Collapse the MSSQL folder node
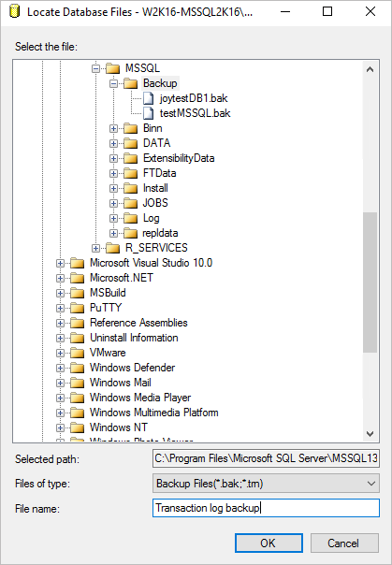Viewport: 392px width, 565px height. point(95,68)
